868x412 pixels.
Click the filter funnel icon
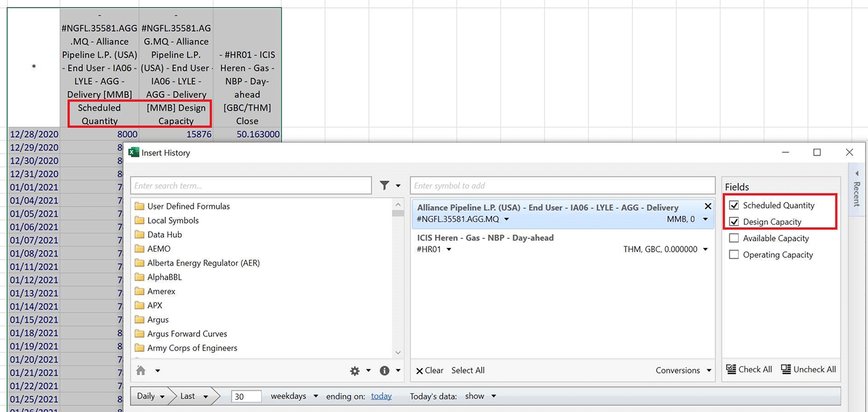(x=385, y=185)
